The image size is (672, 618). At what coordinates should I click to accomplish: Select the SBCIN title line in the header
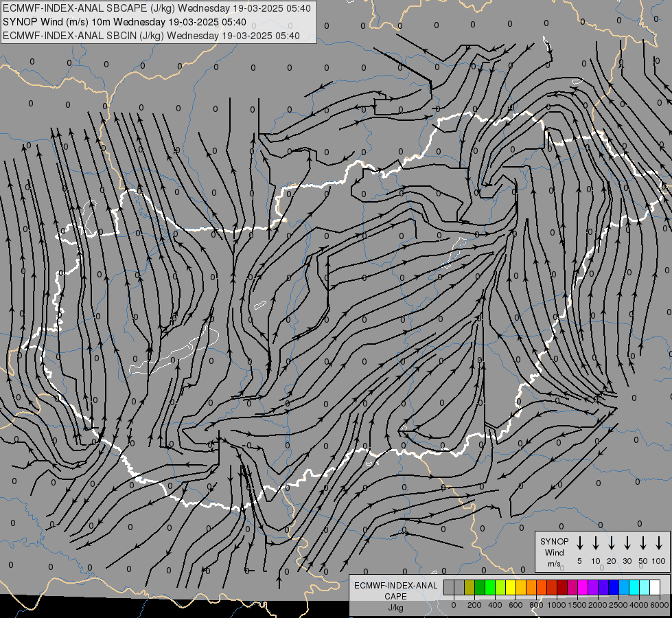click(151, 36)
